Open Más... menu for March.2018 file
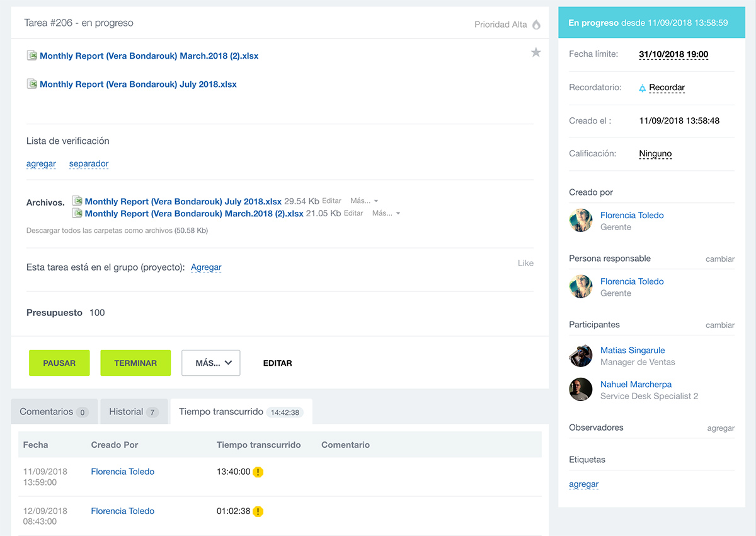 [x=386, y=213]
